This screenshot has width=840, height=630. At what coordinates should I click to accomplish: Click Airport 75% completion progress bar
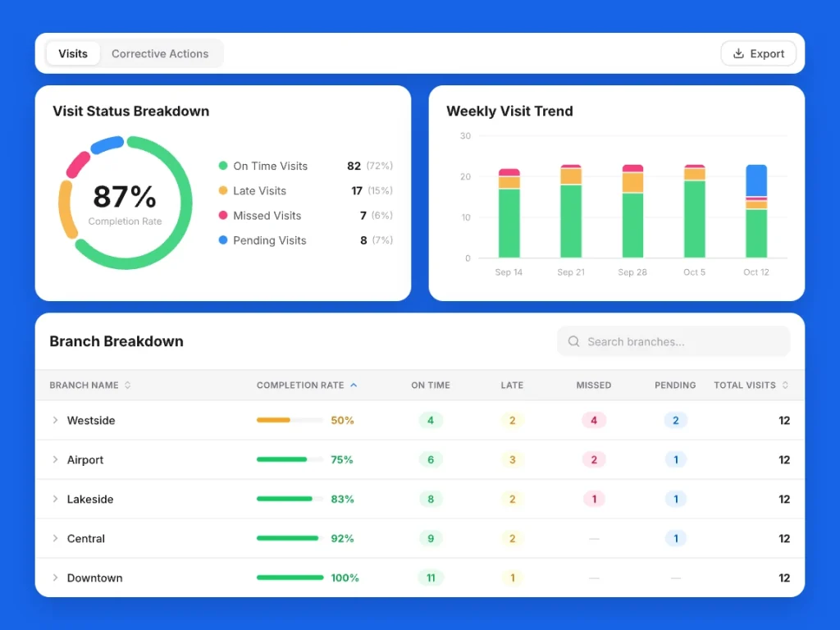coord(290,459)
